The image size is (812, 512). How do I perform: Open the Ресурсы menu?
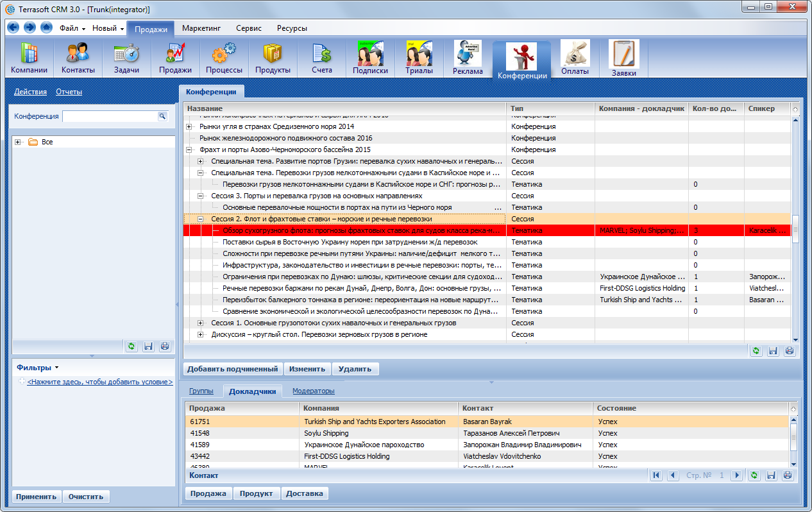(292, 28)
